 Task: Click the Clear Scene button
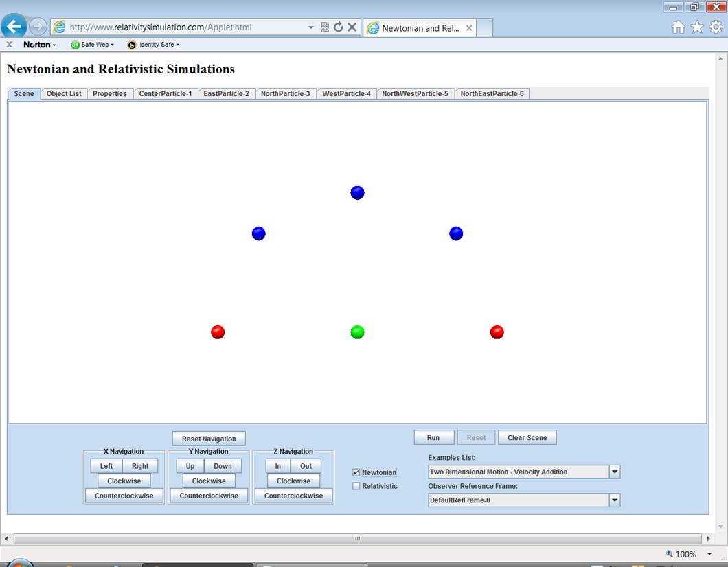527,438
